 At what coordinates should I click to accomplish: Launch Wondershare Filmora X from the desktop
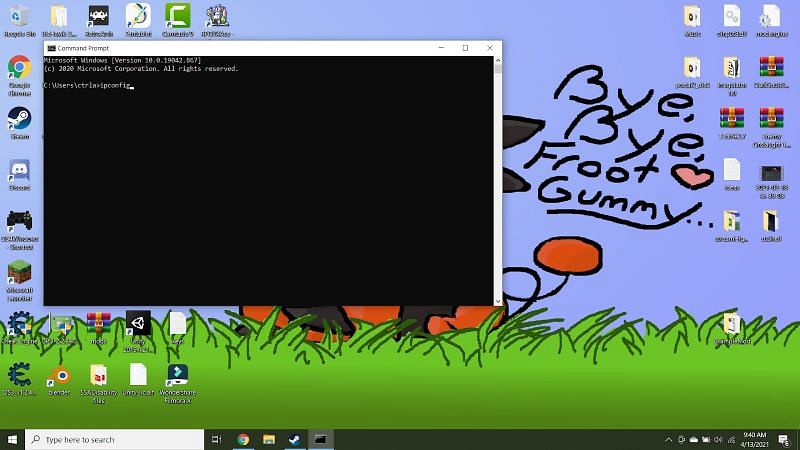point(177,376)
